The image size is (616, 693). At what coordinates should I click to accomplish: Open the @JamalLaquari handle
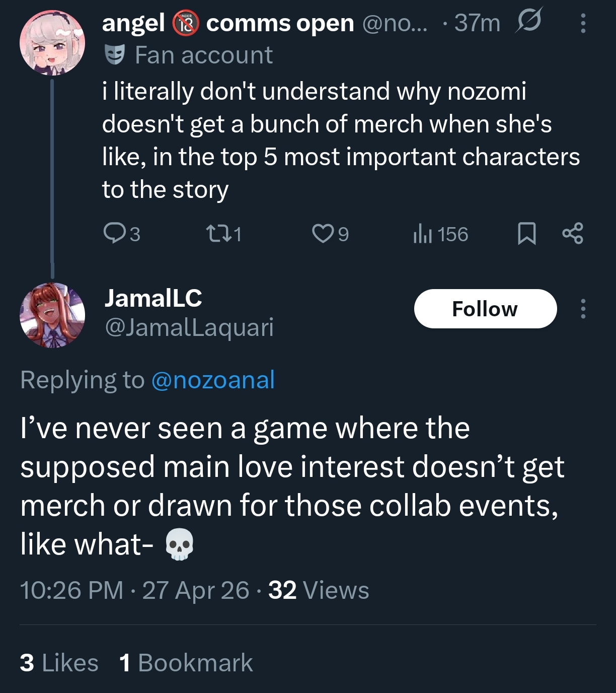189,327
